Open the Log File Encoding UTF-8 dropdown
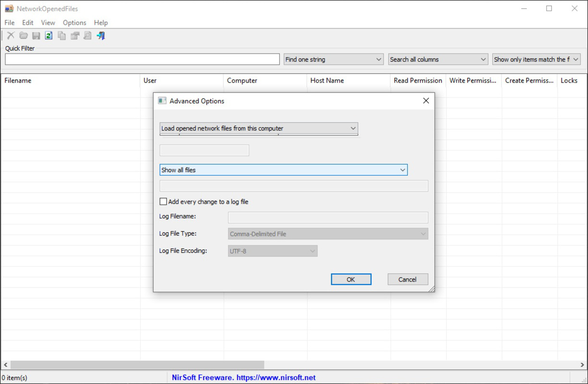 273,251
